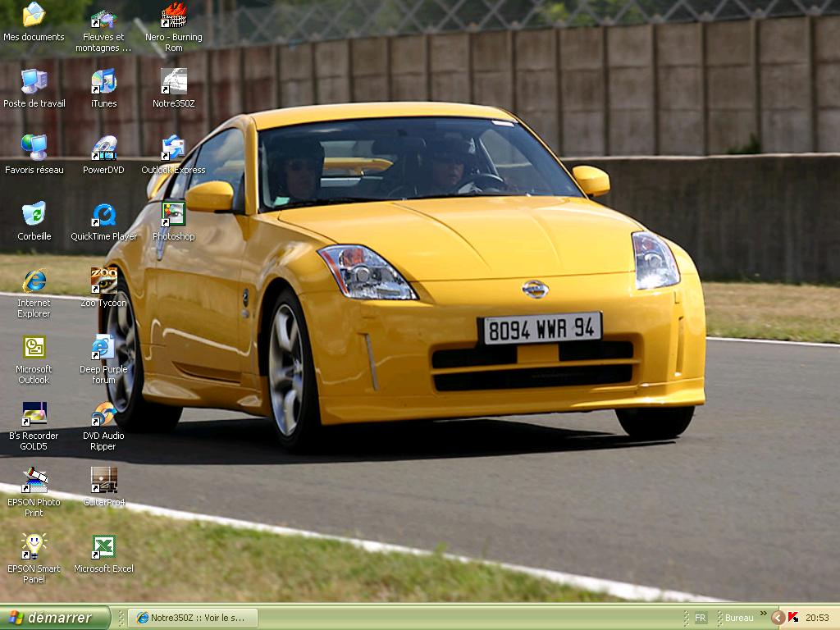Select the Microsoft Excel shortcut
Screen dimensions: 840x630
click(x=103, y=547)
